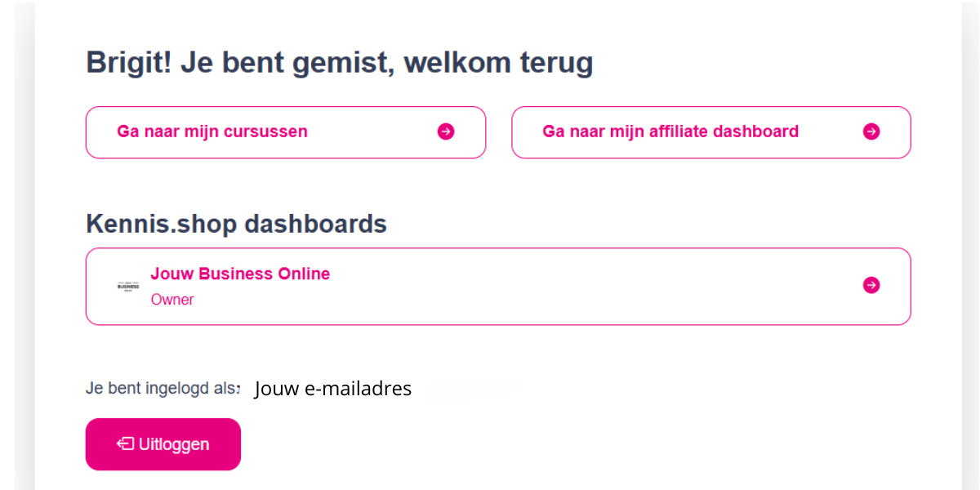This screenshot has height=490, width=980.
Task: Select the 'Jouw Business Online' title link
Action: coord(240,274)
